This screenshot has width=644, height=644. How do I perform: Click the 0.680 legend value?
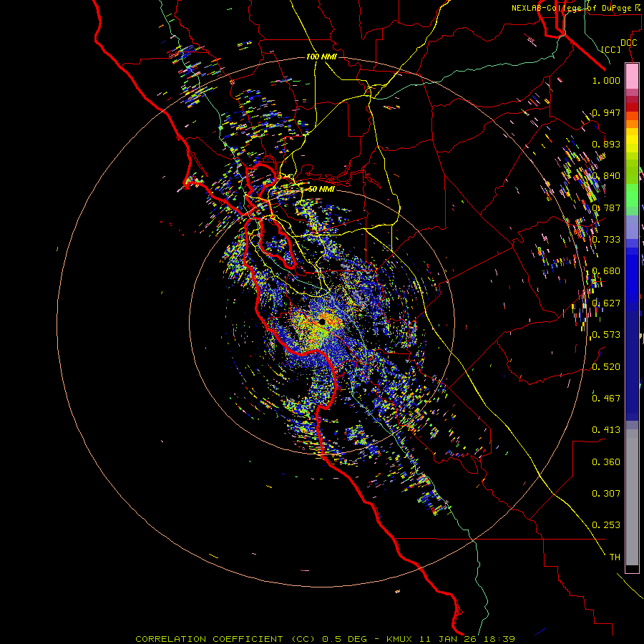[x=606, y=271]
